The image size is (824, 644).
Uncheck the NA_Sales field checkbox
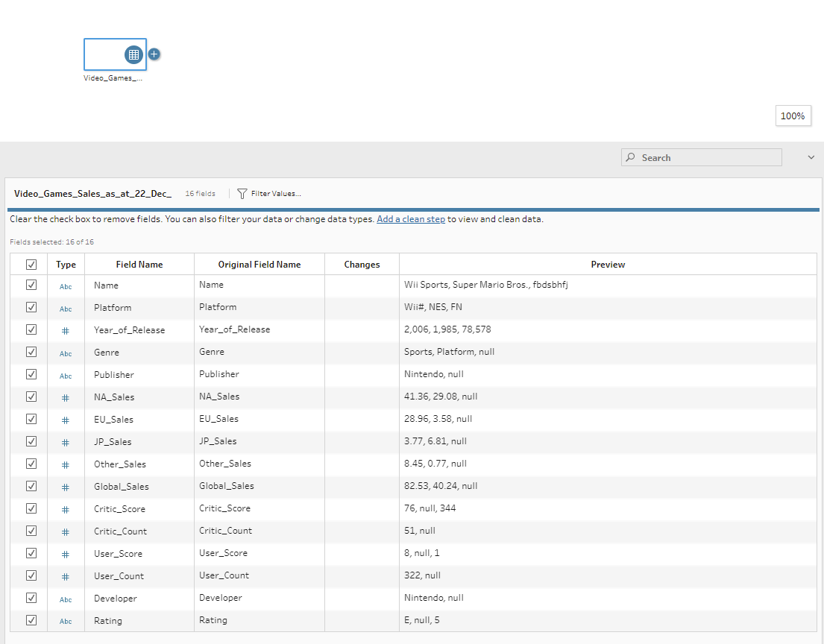click(x=31, y=396)
